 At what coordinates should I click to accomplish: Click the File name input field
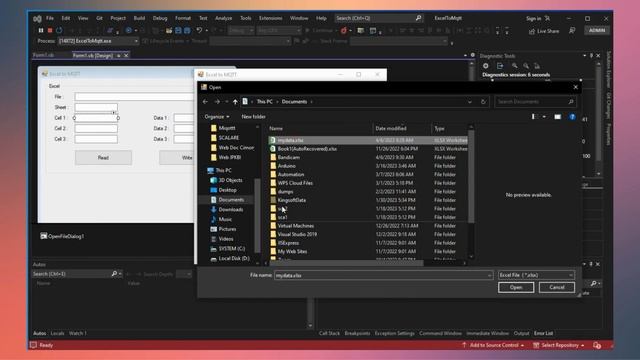(x=384, y=276)
